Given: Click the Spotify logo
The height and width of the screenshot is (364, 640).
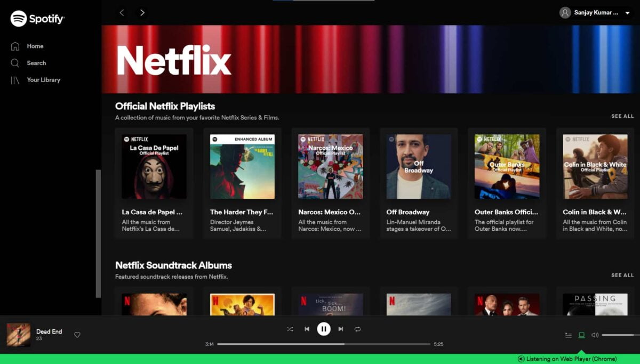Looking at the screenshot, I should (x=37, y=19).
